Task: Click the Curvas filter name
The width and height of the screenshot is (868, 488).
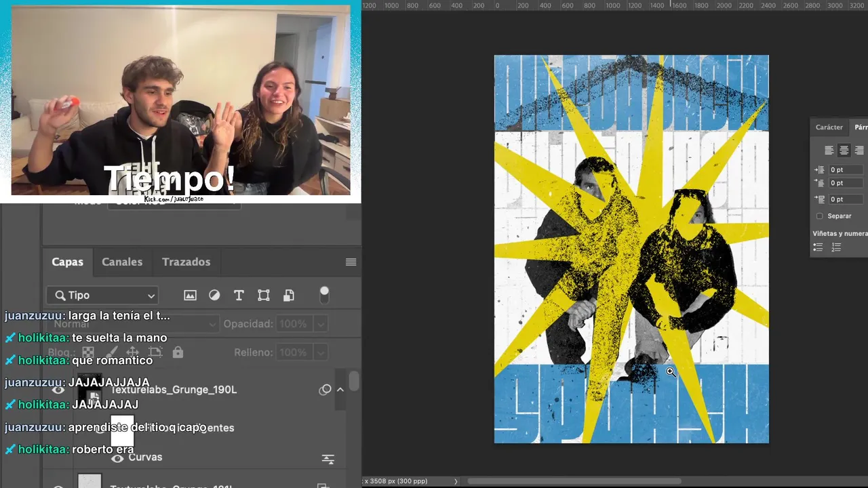Action: [145, 457]
